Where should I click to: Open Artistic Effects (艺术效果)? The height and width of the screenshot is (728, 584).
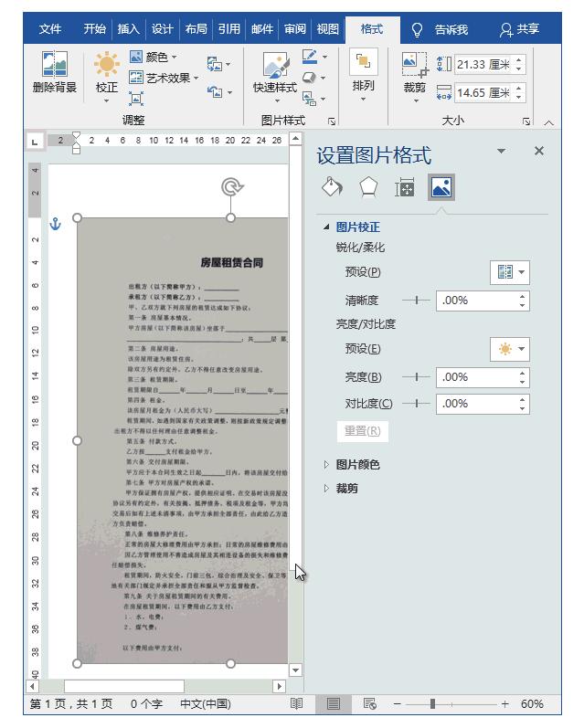[x=164, y=78]
